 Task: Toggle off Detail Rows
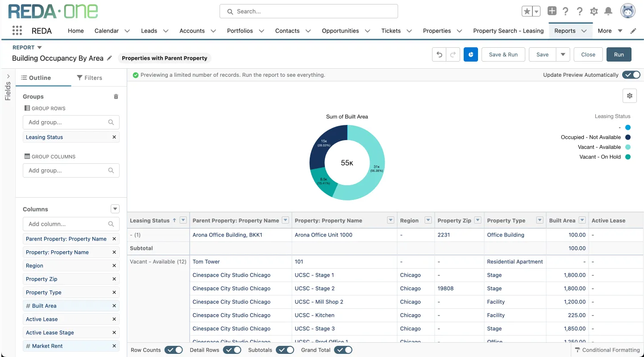click(x=232, y=350)
